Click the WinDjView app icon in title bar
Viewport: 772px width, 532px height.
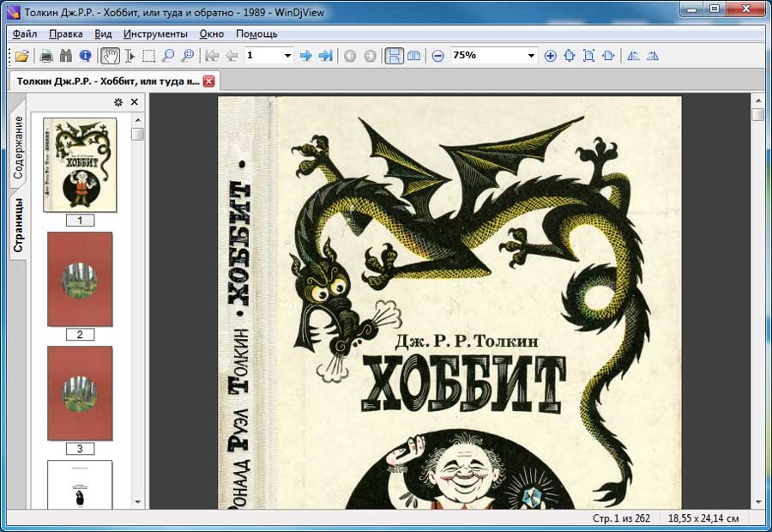click(x=13, y=11)
